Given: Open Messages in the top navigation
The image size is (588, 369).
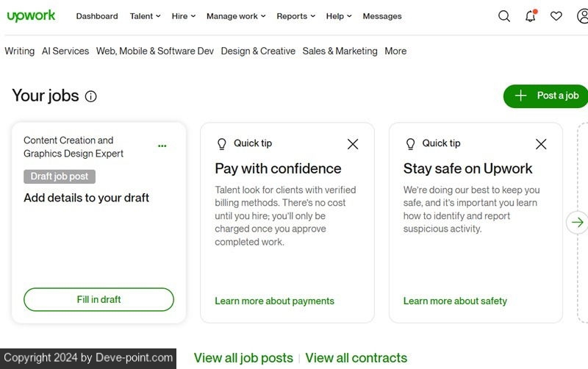Looking at the screenshot, I should tap(382, 16).
